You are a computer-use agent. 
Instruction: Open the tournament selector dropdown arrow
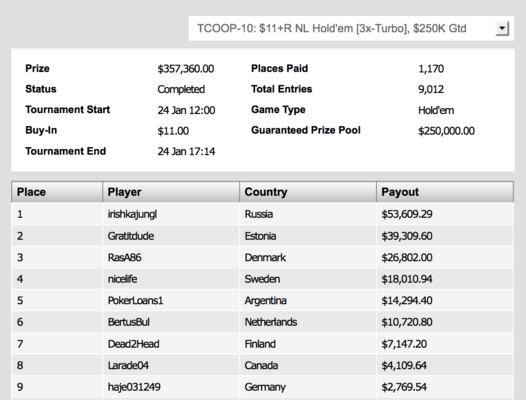point(502,29)
